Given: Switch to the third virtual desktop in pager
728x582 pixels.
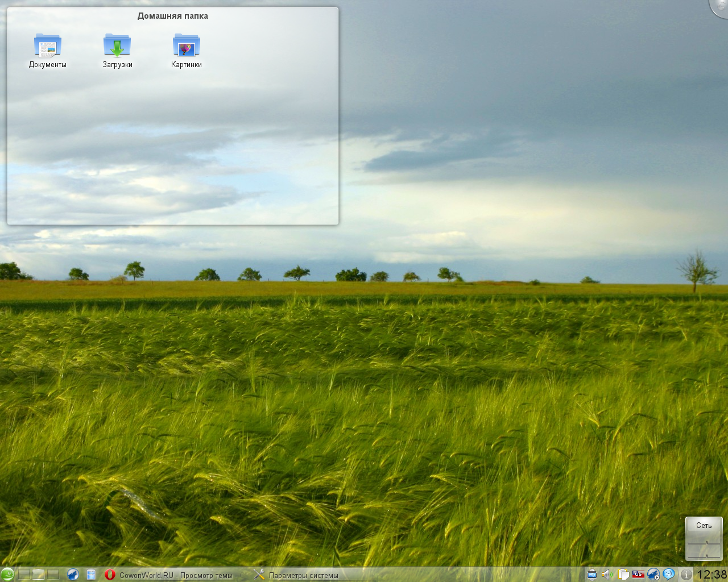Looking at the screenshot, I should pos(53,575).
